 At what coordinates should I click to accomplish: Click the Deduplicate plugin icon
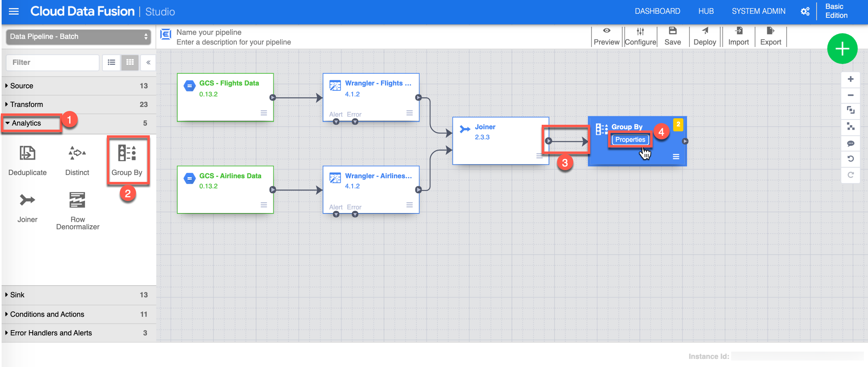coord(27,154)
